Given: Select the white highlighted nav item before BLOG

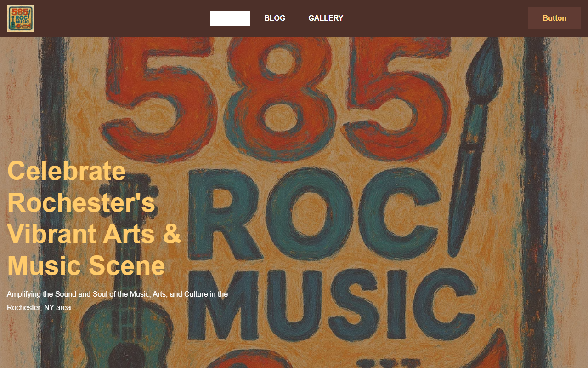Looking at the screenshot, I should pyautogui.click(x=230, y=18).
